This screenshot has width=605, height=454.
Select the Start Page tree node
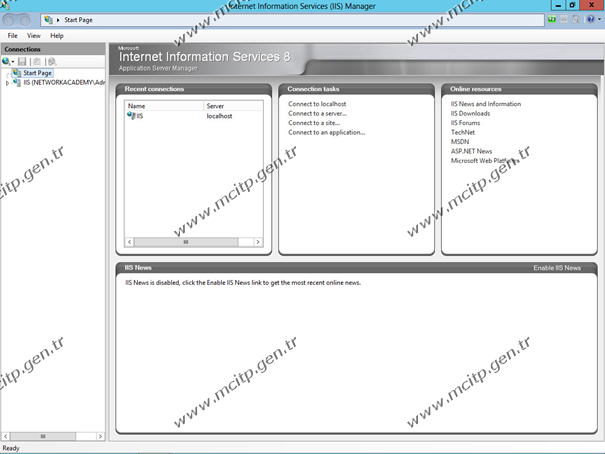click(x=37, y=73)
